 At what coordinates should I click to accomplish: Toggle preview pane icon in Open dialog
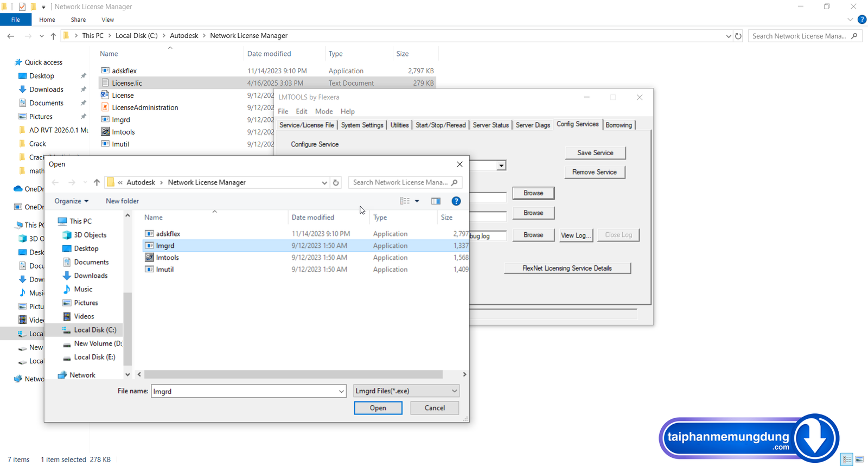coord(436,201)
